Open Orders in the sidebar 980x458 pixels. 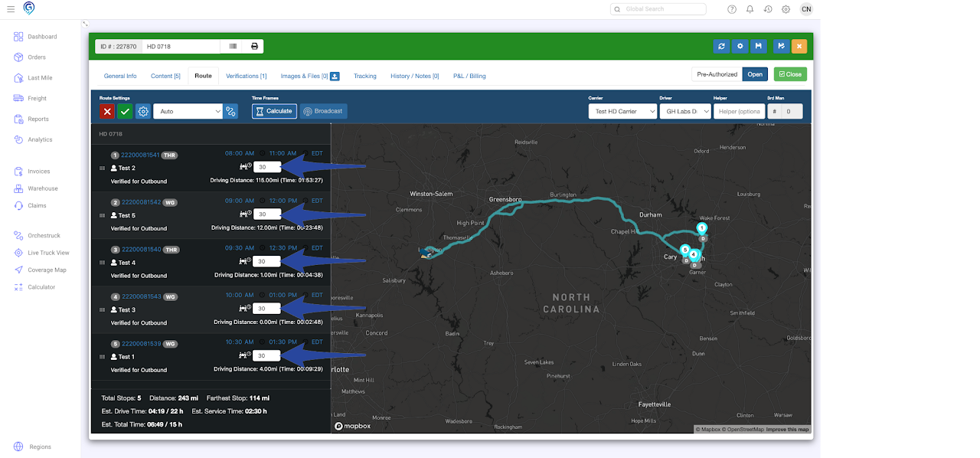point(37,57)
